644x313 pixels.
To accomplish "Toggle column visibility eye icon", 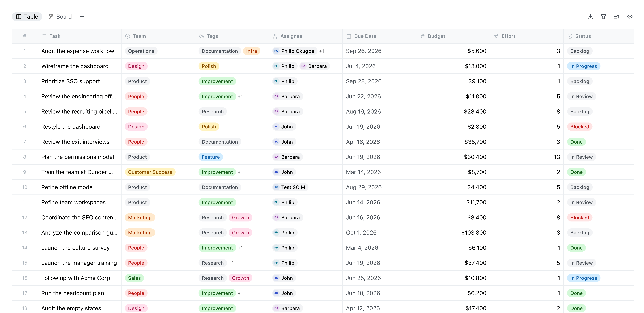I will (x=630, y=17).
